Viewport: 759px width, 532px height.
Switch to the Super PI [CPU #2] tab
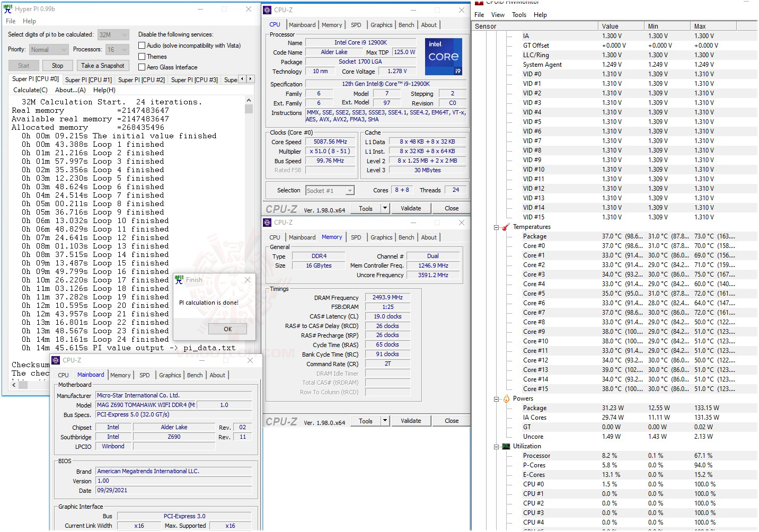click(x=141, y=80)
